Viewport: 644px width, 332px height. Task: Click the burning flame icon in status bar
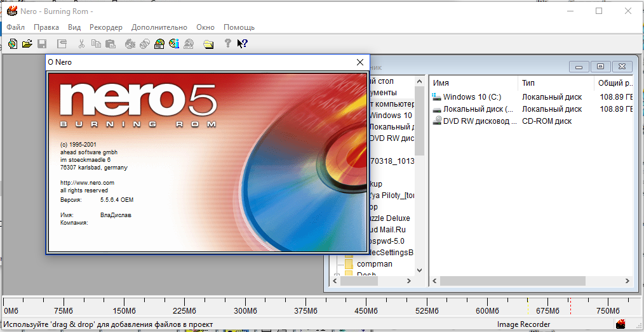[621, 324]
